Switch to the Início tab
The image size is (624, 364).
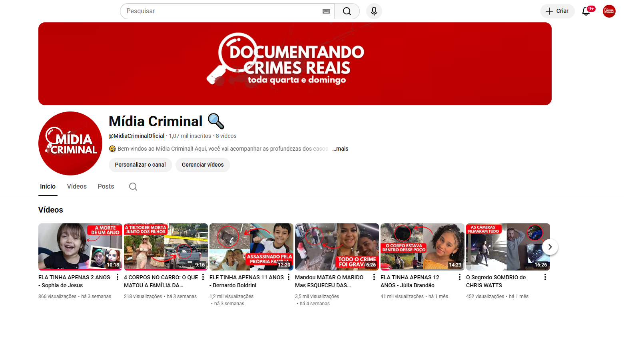(48, 187)
